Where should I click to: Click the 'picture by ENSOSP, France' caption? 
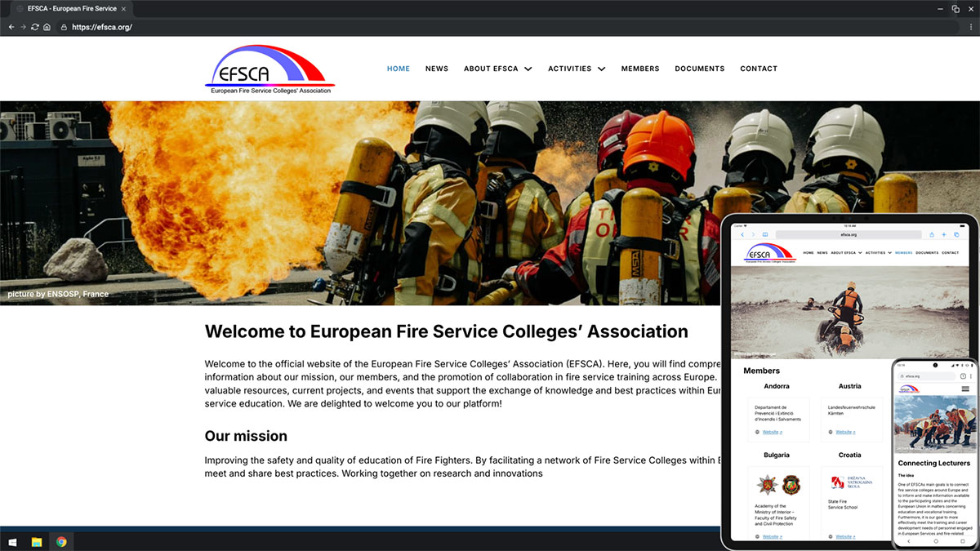[x=58, y=294]
